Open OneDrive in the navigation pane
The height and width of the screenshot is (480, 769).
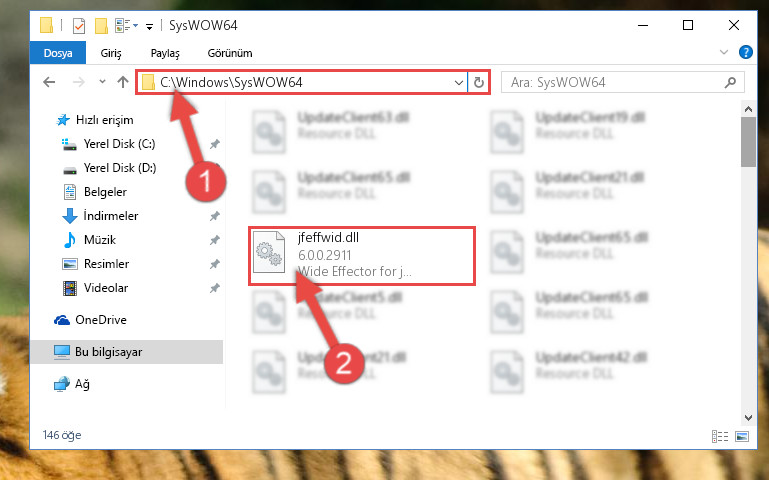101,320
